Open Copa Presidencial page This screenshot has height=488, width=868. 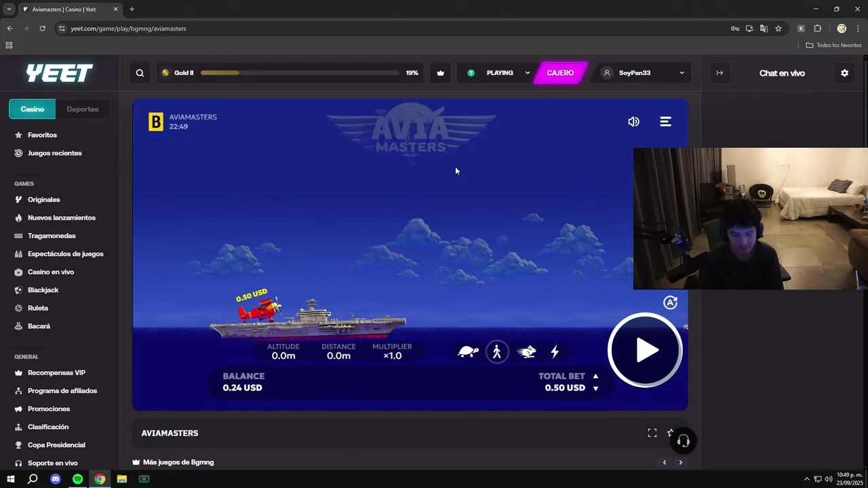click(56, 445)
